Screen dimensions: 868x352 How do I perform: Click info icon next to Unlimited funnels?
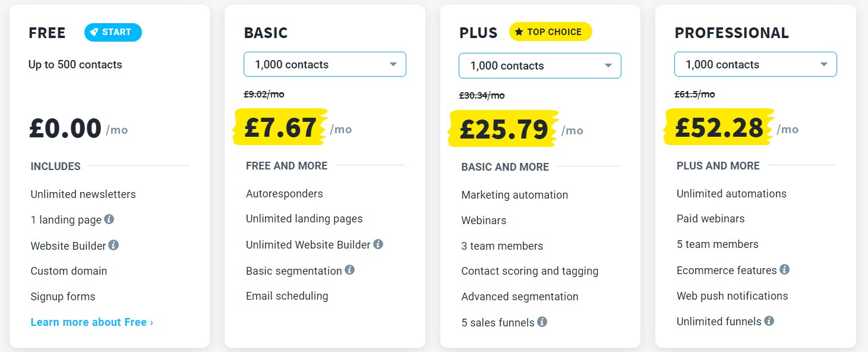click(x=769, y=321)
